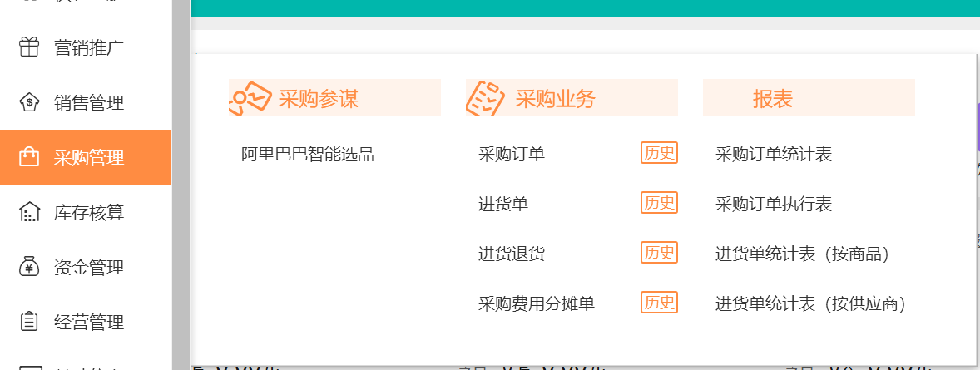The height and width of the screenshot is (370, 980).
Task: Click the 采购参谋 header icon
Action: pos(250,98)
